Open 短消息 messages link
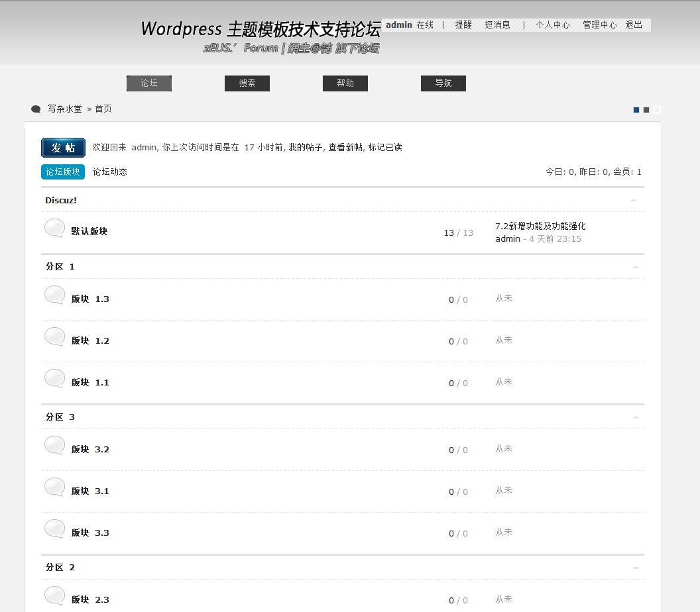The height and width of the screenshot is (612, 700). click(x=497, y=25)
